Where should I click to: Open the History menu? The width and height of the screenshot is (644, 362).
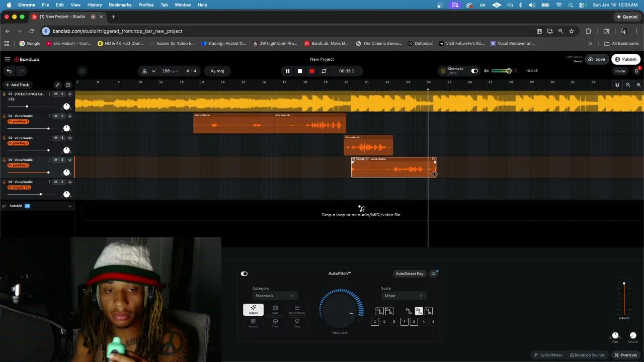(x=95, y=5)
